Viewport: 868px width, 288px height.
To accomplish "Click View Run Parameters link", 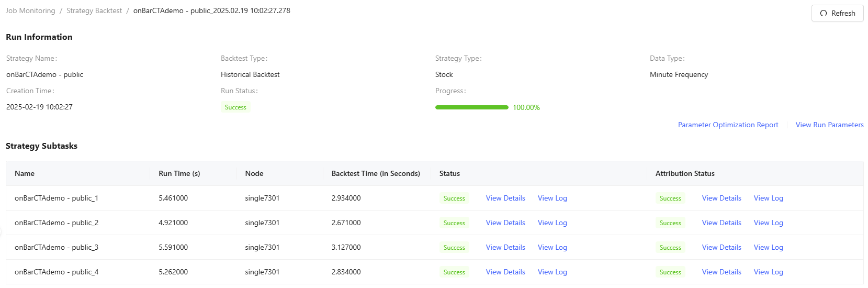I will tap(829, 125).
